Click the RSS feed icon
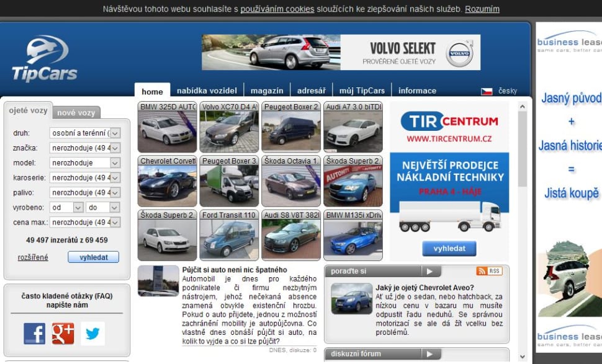The image size is (602, 364). coord(489,271)
